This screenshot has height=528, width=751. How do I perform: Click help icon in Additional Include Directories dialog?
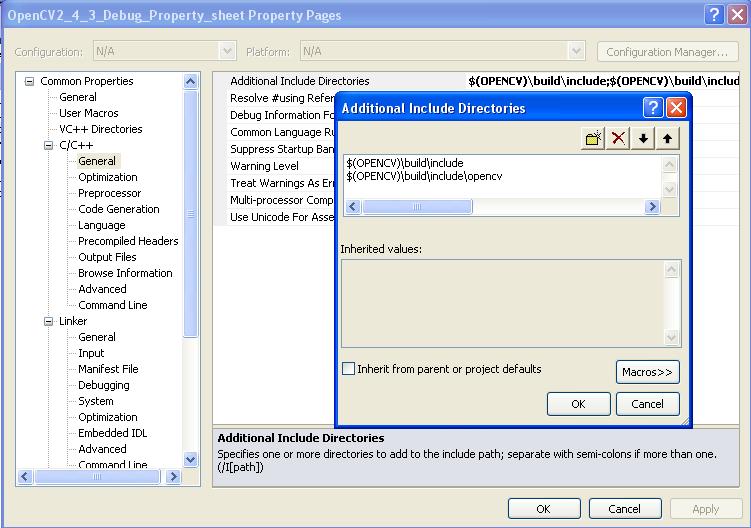pos(653,107)
